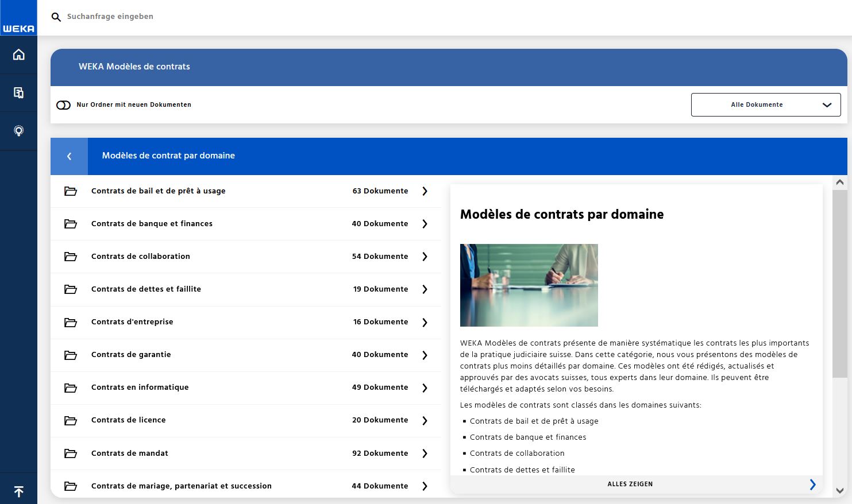Click the lightbulb tips icon in sidebar
The width and height of the screenshot is (852, 504).
click(x=18, y=131)
